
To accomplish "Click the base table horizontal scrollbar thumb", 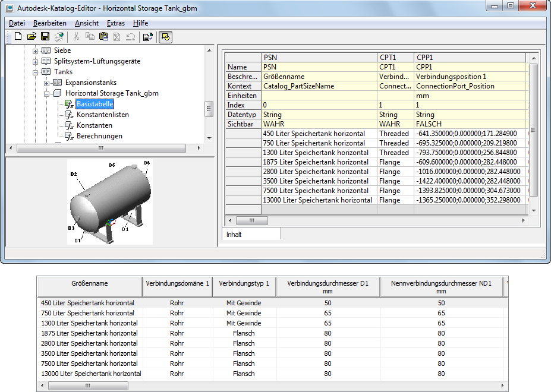I will tap(252, 220).
